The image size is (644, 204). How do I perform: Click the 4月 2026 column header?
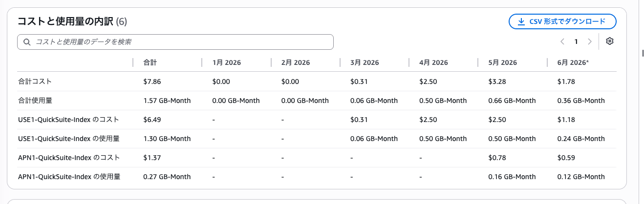(433, 62)
